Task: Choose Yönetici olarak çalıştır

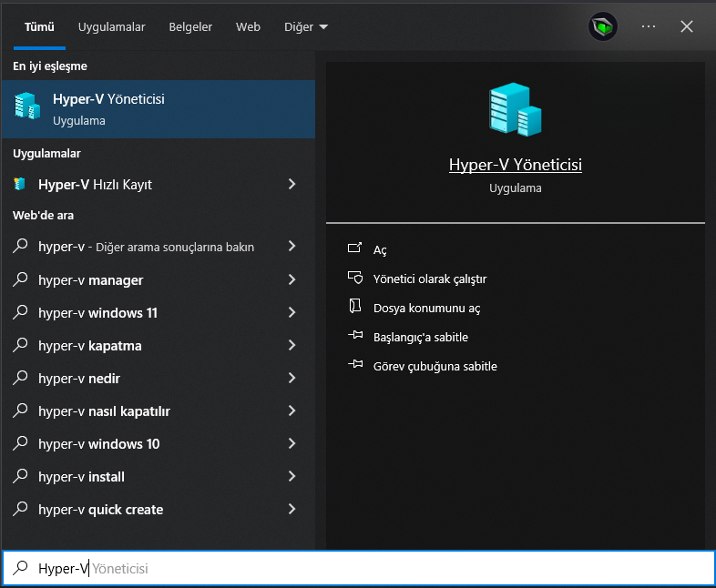Action: pyautogui.click(x=430, y=279)
